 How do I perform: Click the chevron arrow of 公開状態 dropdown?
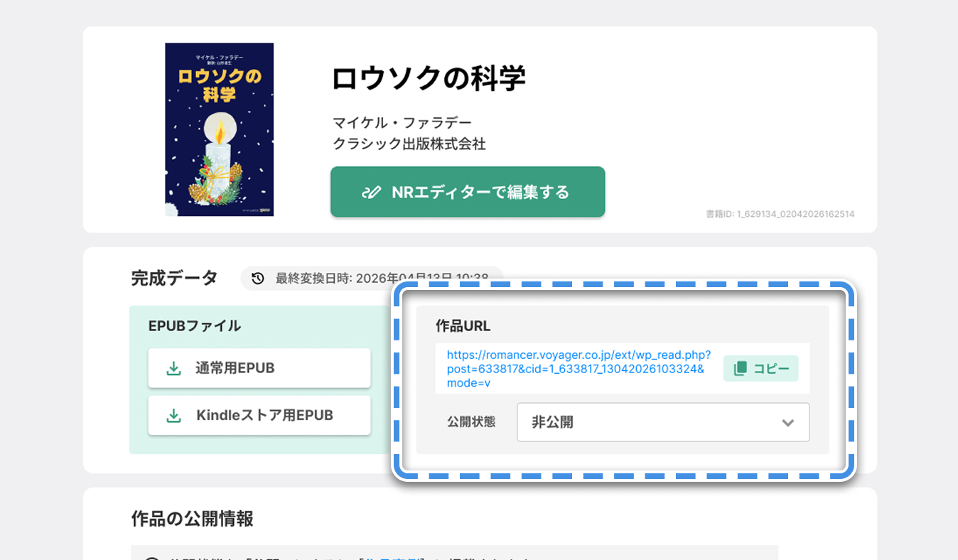787,422
